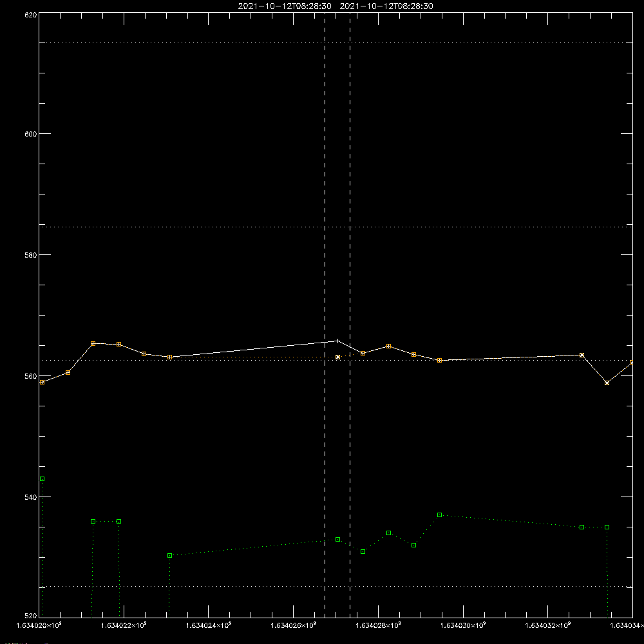Click the 1.634028×10⁹ x-axis label

[x=379, y=625]
